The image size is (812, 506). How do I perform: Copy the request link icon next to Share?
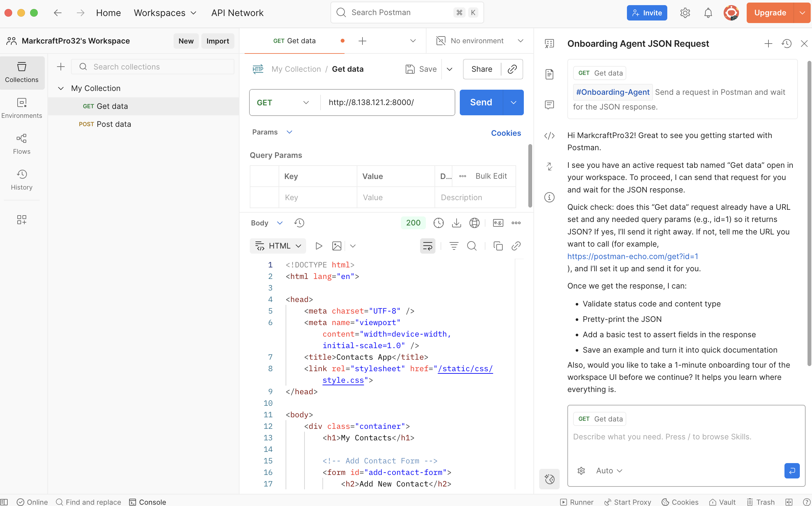(512, 69)
